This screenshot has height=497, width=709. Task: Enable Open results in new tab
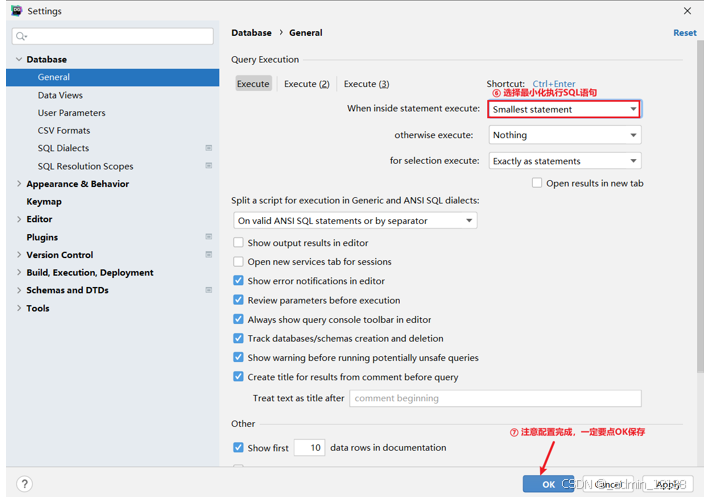pos(537,183)
